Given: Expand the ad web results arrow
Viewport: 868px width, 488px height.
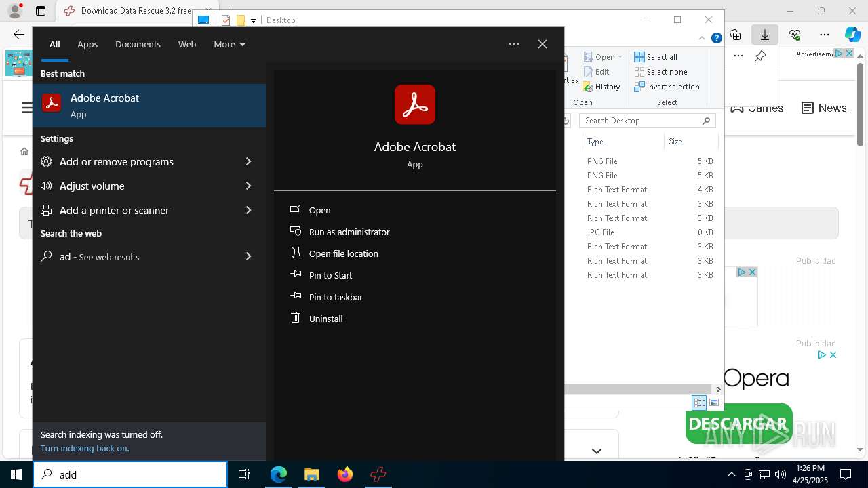Looking at the screenshot, I should 248,256.
